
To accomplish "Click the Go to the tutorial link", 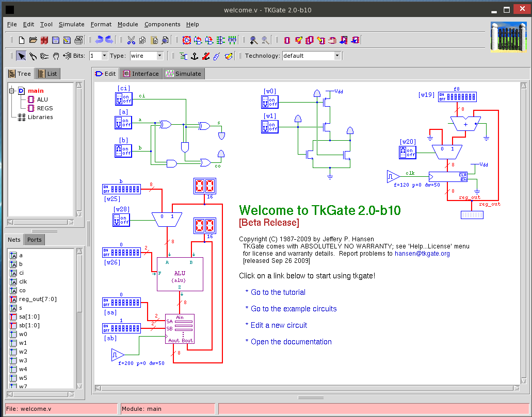I will 278,292.
